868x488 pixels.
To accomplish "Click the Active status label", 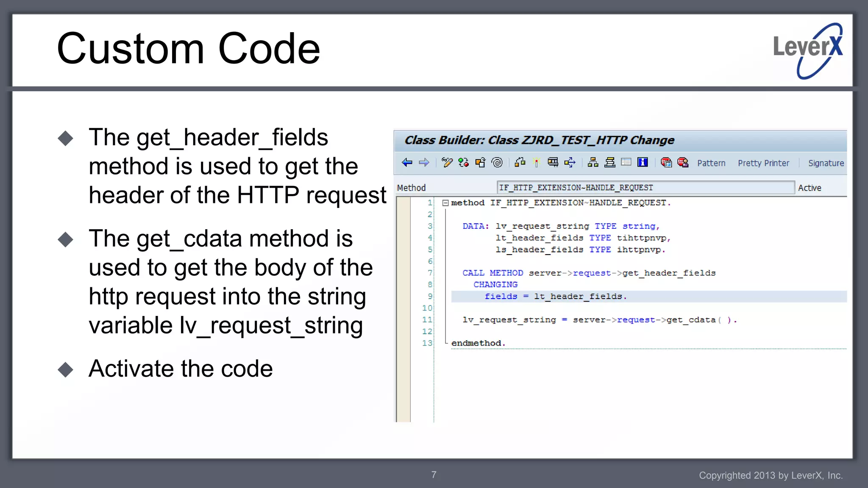I will pyautogui.click(x=810, y=188).
